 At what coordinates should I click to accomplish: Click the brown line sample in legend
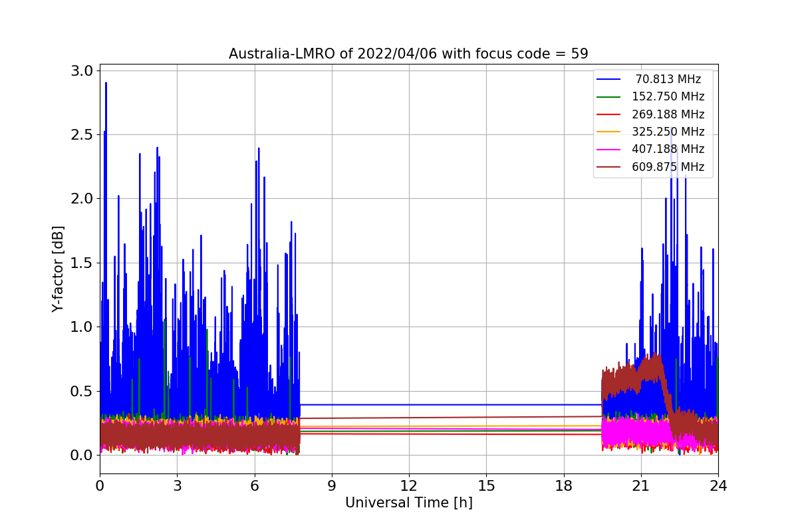609,167
